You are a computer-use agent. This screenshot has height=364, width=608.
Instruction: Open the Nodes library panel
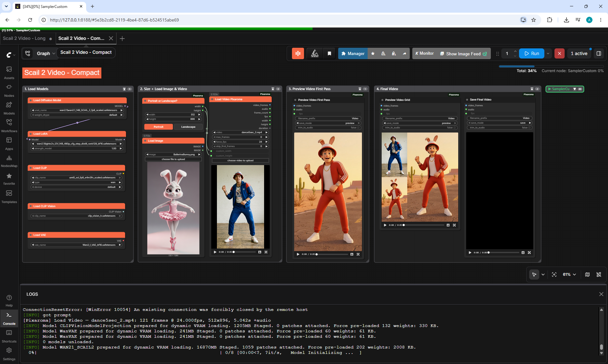coord(9,90)
